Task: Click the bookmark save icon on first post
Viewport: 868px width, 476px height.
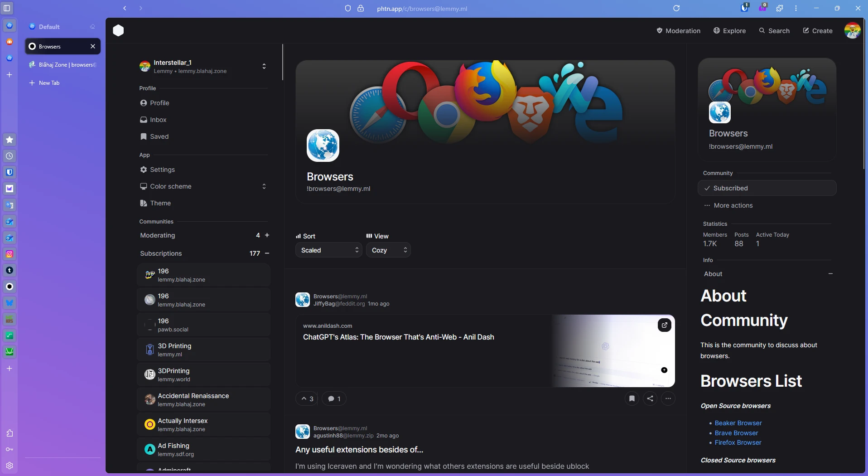Action: pyautogui.click(x=632, y=398)
